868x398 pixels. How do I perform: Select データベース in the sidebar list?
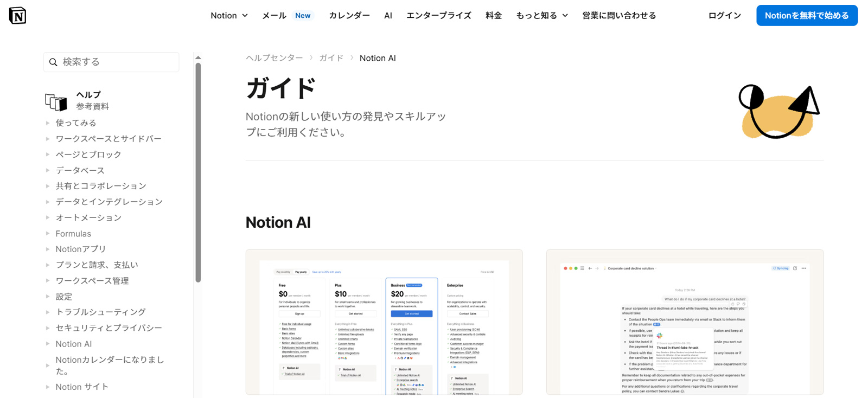pos(80,170)
